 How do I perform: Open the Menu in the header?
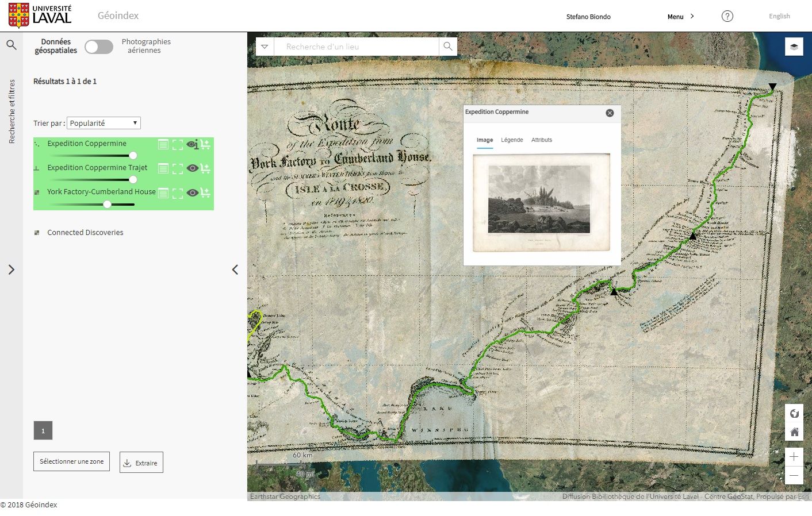[x=675, y=17]
